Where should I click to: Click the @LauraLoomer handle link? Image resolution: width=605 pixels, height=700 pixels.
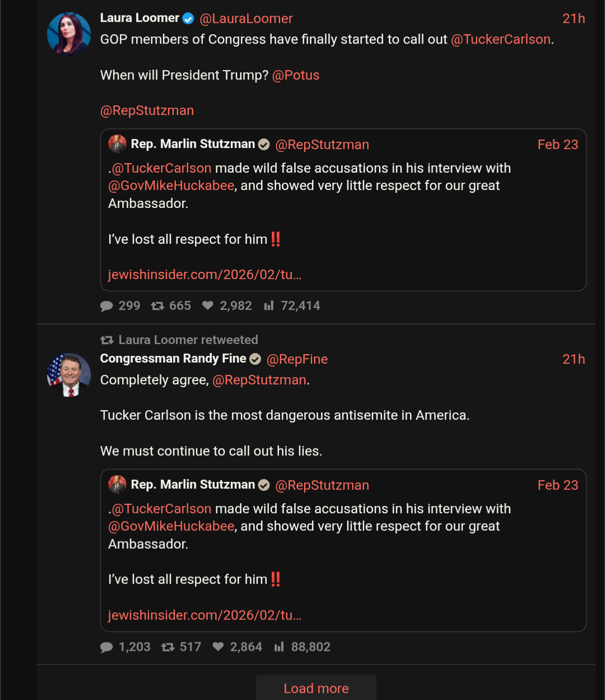[246, 18]
